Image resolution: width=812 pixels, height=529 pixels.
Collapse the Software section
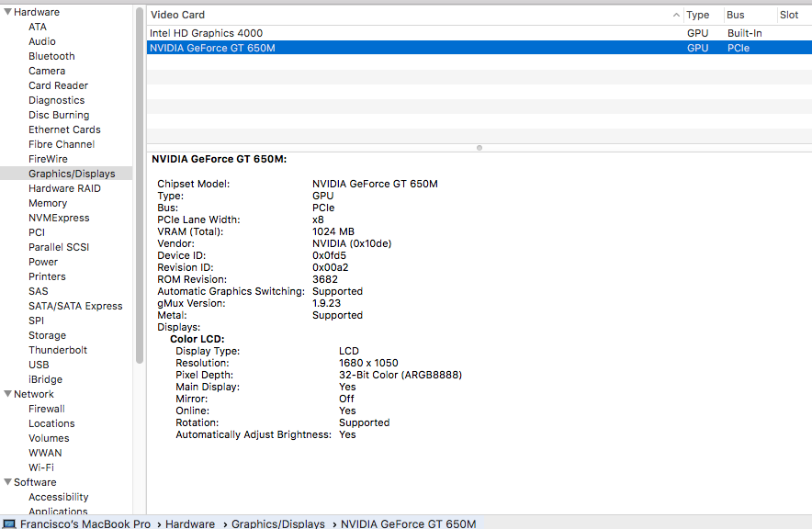7,482
